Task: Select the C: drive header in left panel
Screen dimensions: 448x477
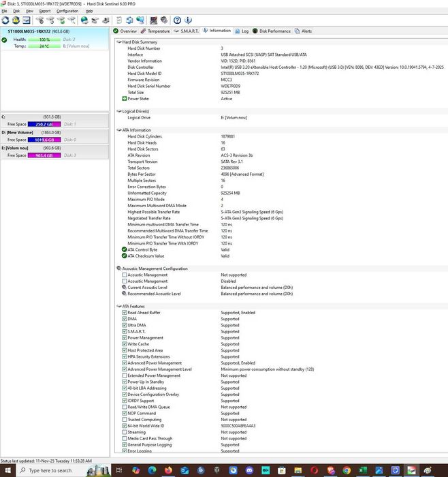Action: 54,117
